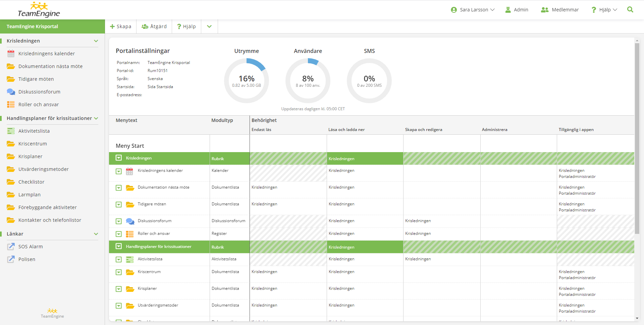Viewport: 644px width, 325px height.
Task: Click Kriscentrum name in the table
Action: pos(149,272)
